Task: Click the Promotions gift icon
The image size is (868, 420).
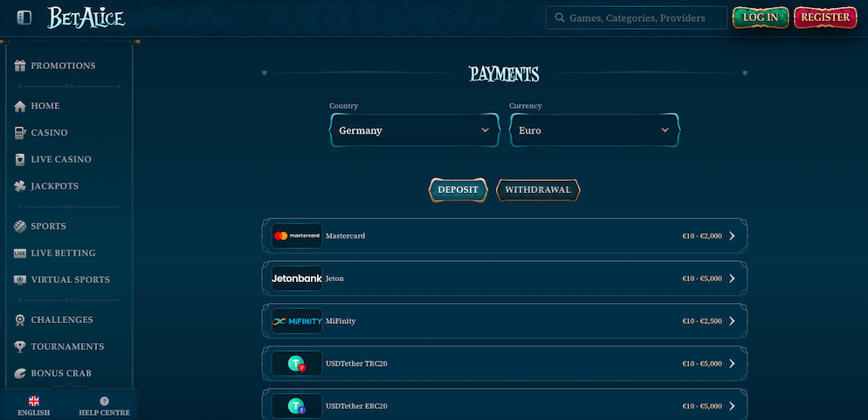Action: point(20,65)
